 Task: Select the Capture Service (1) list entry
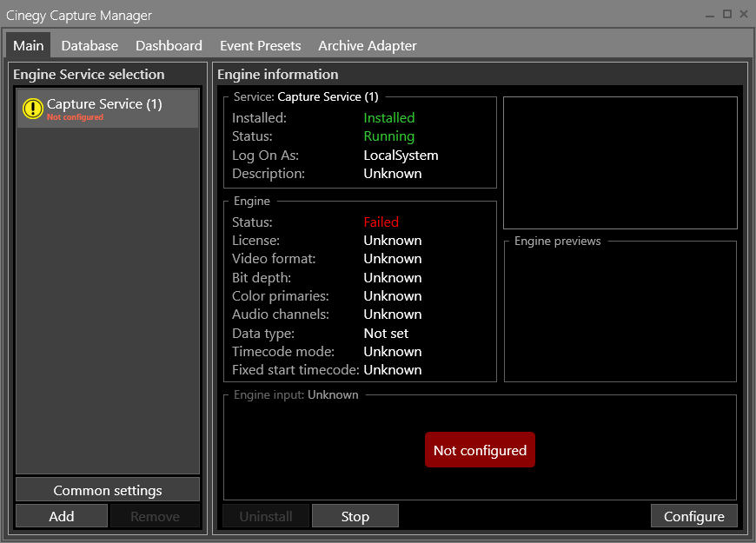pyautogui.click(x=108, y=108)
